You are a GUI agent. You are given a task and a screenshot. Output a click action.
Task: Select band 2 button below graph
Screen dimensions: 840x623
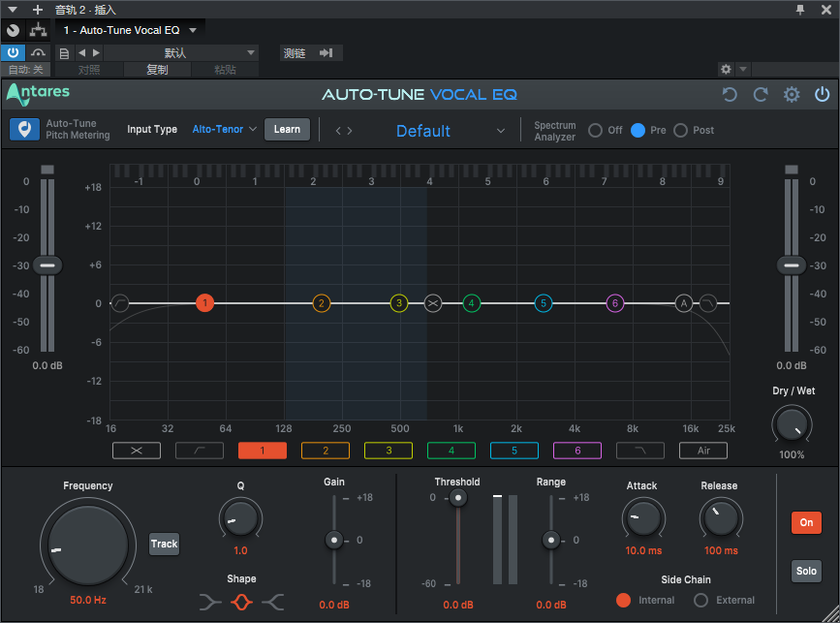[x=326, y=451]
